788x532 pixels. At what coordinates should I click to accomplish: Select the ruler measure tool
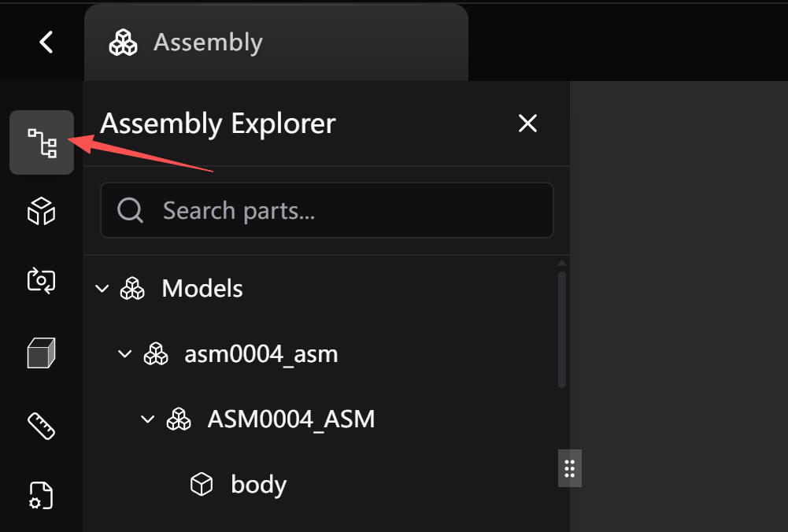(x=41, y=425)
